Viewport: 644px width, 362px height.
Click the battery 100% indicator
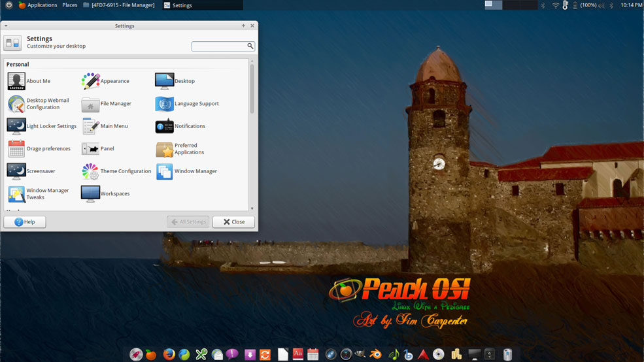pos(585,5)
